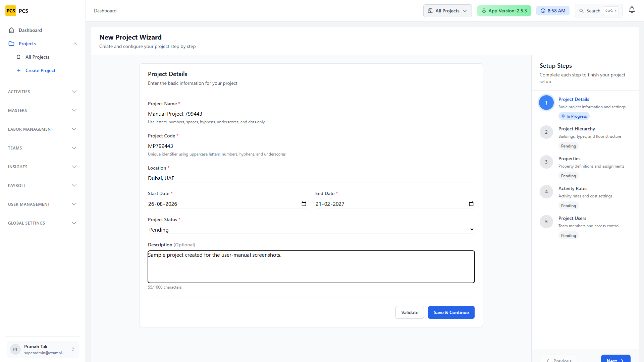Click the PCS logo icon
The width and height of the screenshot is (644, 362).
point(11,11)
